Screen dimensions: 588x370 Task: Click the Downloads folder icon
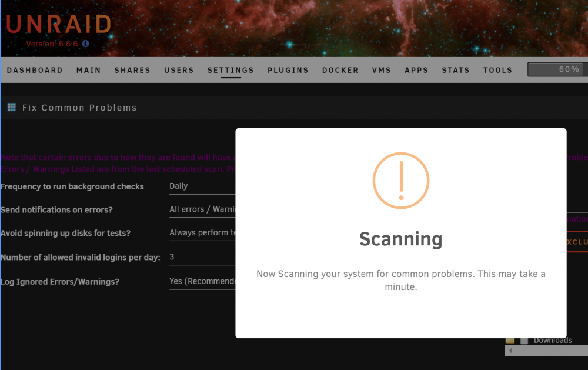510,341
